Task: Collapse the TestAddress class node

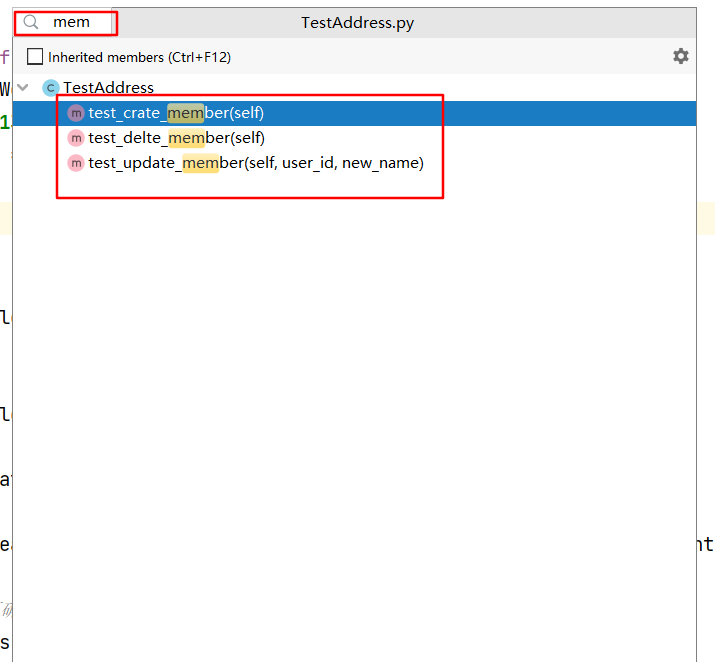Action: 23,87
